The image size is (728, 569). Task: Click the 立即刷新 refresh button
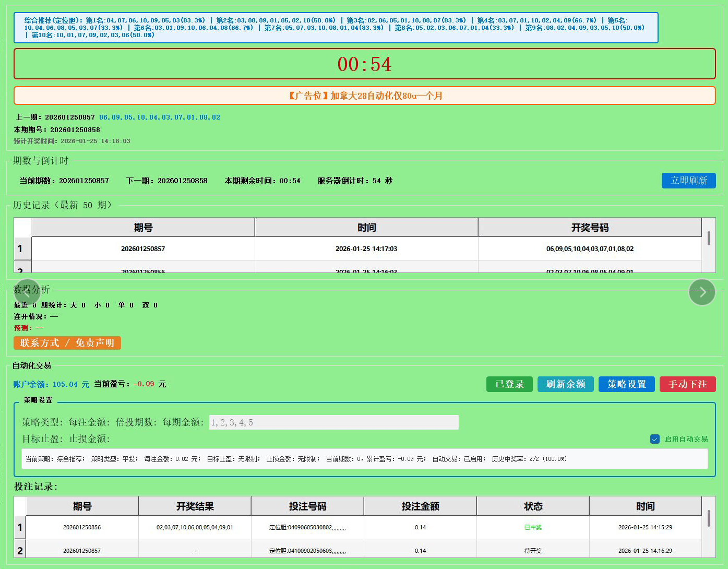click(688, 180)
